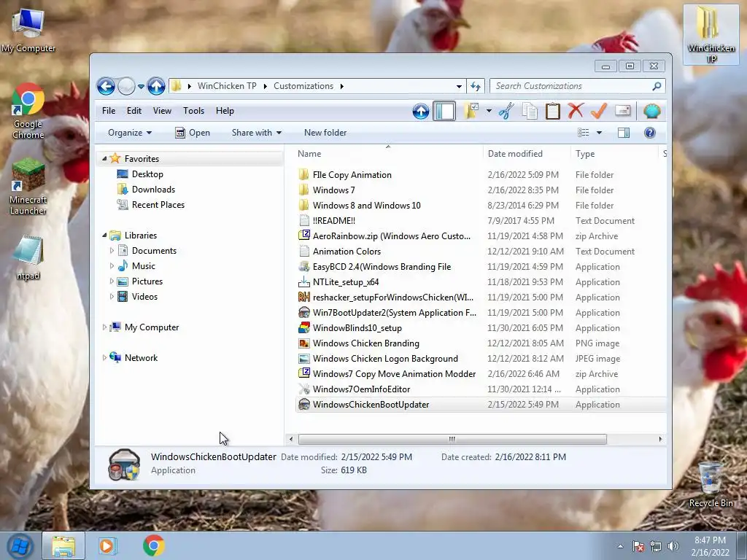Toggle the navigation pane toolbar button

tap(444, 112)
